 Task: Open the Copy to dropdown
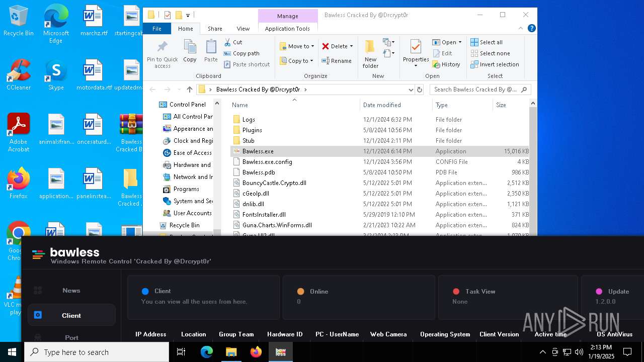tap(296, 61)
